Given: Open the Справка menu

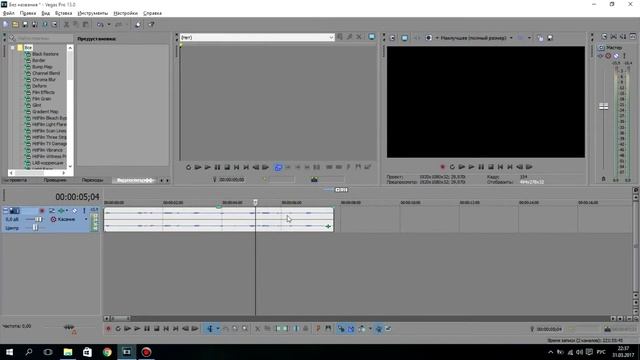Looking at the screenshot, I should pyautogui.click(x=153, y=13).
